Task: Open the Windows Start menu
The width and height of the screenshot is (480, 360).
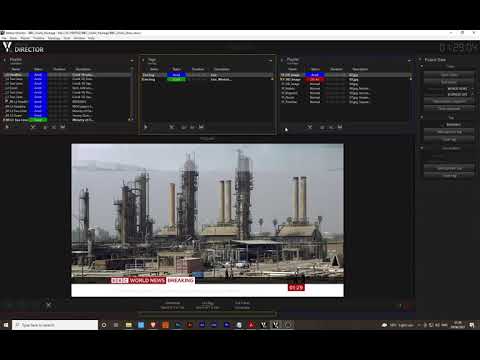Action: tap(6, 325)
